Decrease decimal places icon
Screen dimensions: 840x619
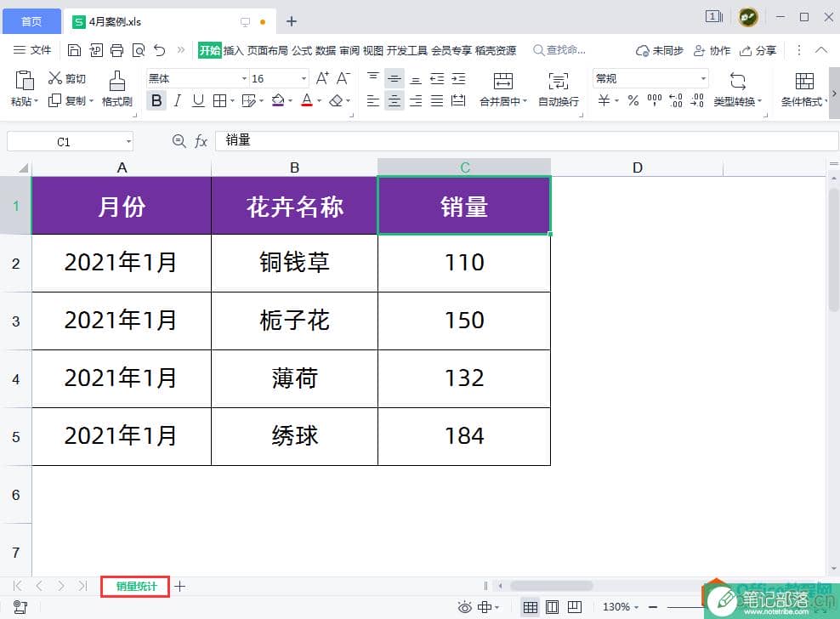pos(697,100)
